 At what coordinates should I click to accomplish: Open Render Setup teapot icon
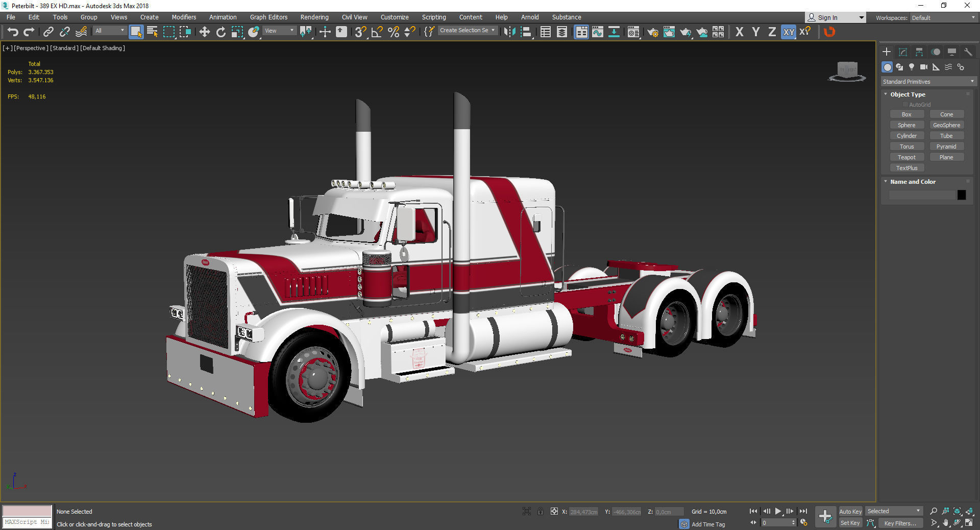652,32
